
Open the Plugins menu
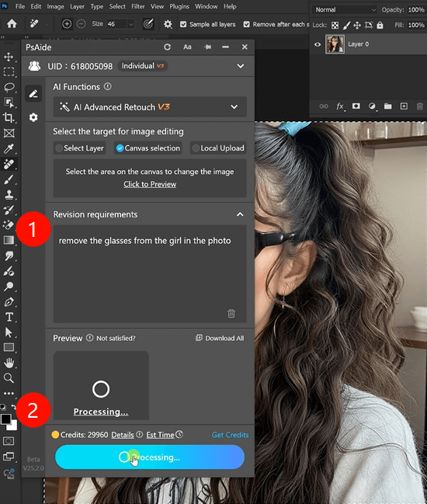point(179,6)
